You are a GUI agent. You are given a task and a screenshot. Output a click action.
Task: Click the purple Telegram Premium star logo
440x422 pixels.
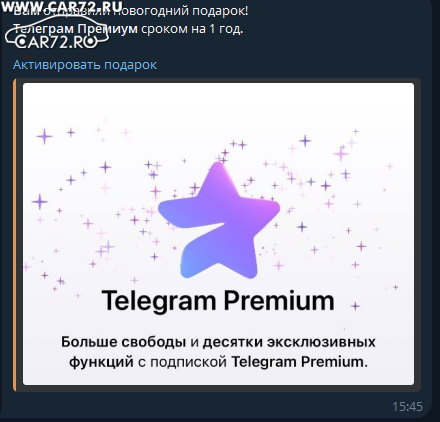[x=219, y=221]
